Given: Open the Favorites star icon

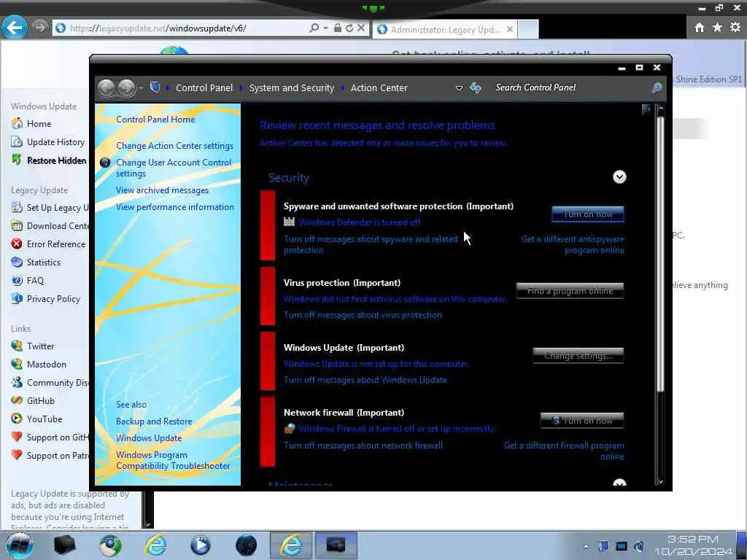Looking at the screenshot, I should click(x=717, y=28).
